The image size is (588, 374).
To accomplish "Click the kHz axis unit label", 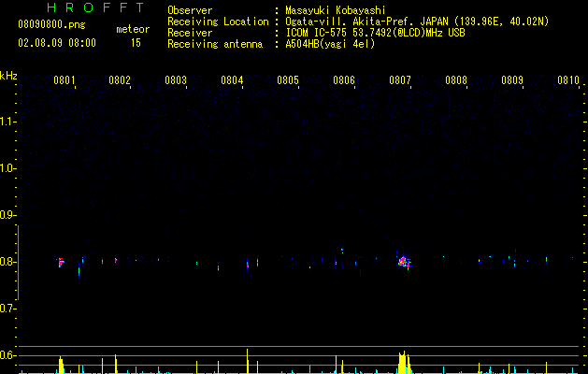I will [8, 76].
